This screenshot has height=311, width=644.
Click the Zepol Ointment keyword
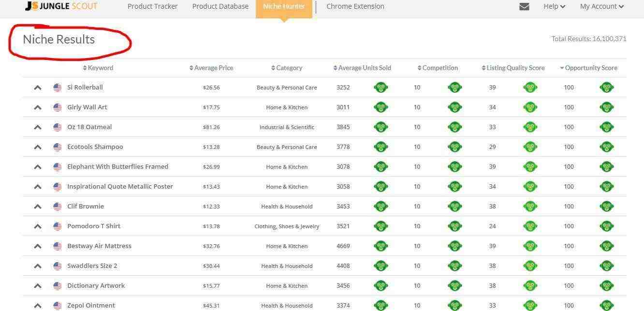(x=91, y=306)
